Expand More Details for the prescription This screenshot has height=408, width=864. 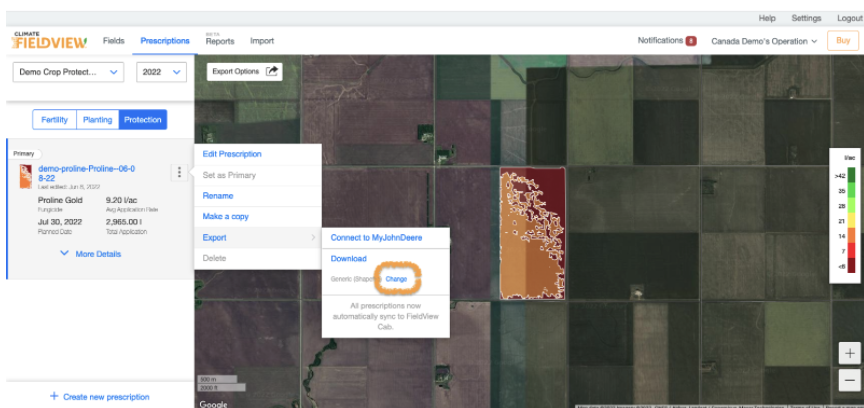[90, 254]
